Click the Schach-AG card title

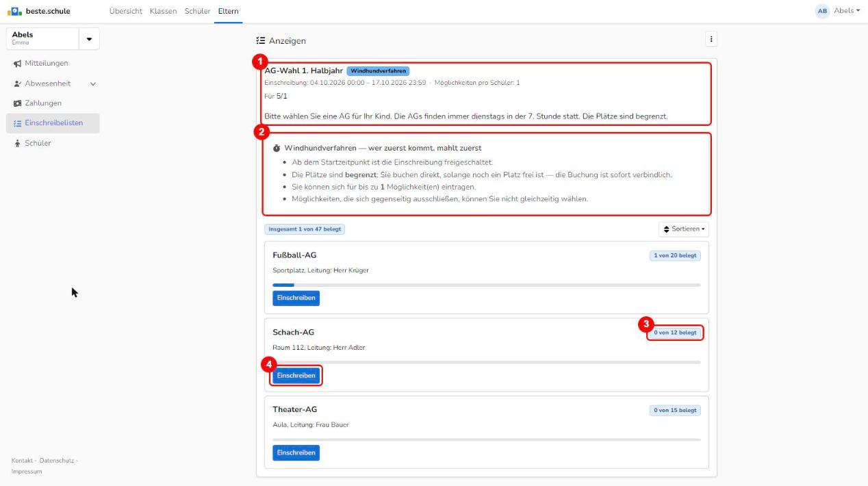coord(293,333)
